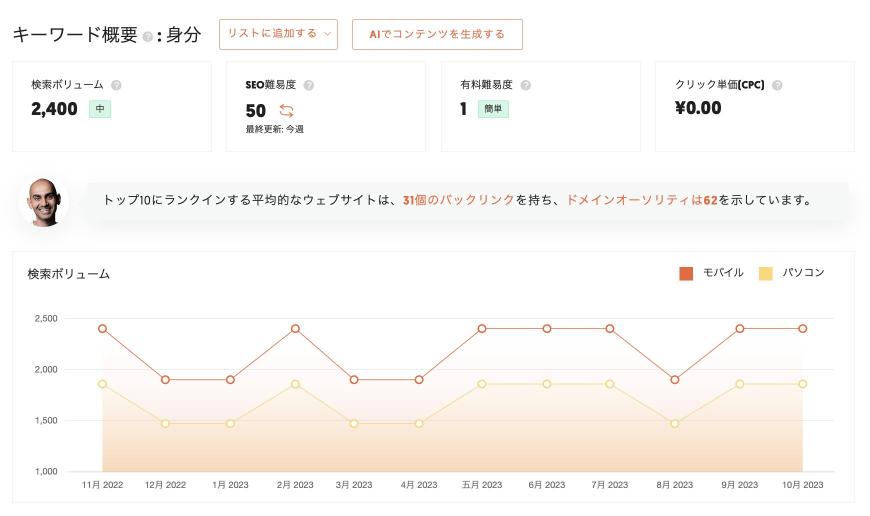
Task: Click chevron arrow in リストに追加する button
Action: coord(327,34)
